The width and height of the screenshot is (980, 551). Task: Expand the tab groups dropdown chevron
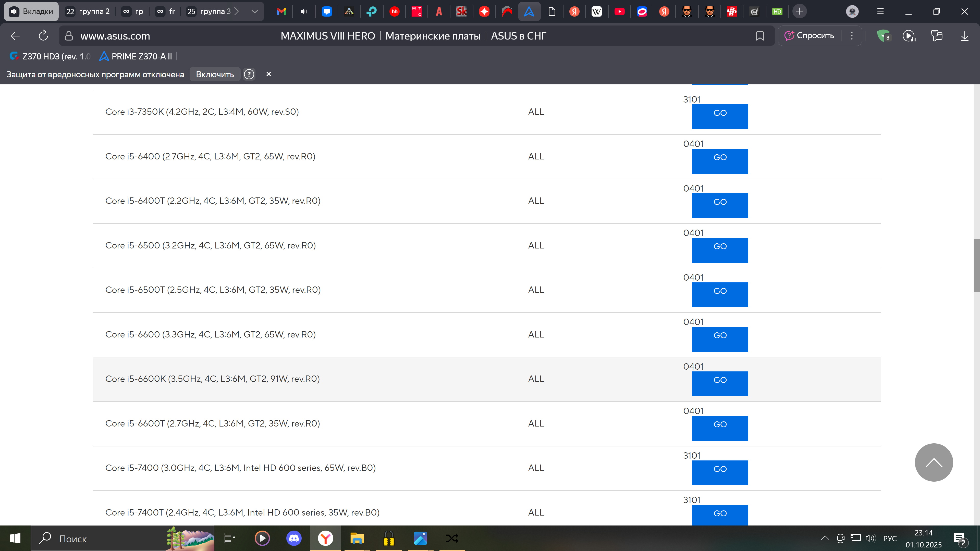(x=255, y=11)
